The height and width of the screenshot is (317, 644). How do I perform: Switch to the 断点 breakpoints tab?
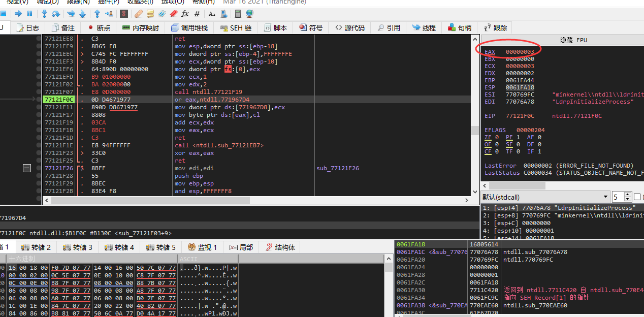(99, 28)
